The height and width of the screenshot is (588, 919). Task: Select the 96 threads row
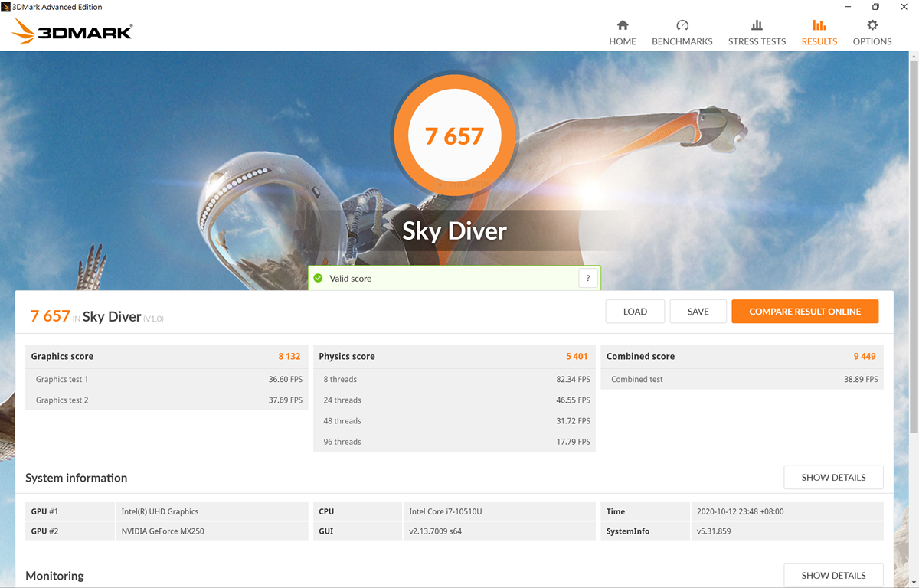[454, 442]
